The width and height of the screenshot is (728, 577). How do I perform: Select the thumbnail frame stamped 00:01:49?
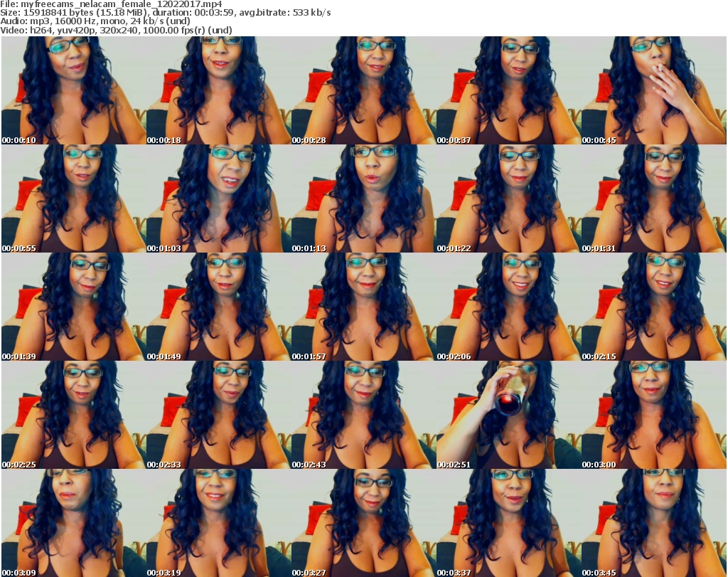point(219,307)
